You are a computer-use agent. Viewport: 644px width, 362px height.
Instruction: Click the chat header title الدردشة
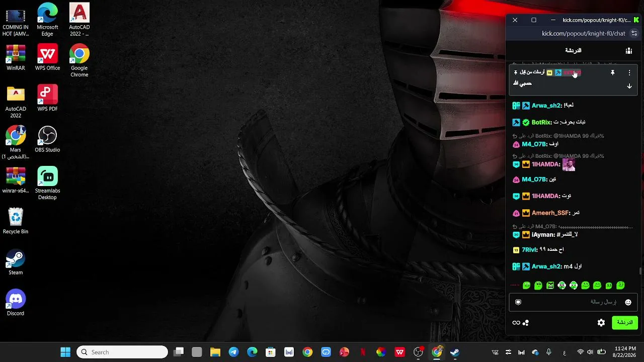(573, 51)
